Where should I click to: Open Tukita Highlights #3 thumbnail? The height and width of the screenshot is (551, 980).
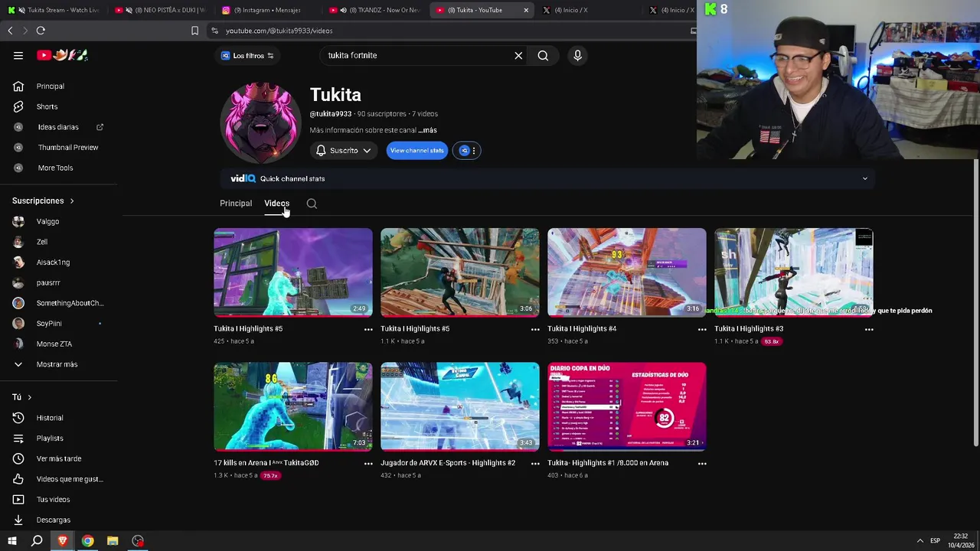[793, 272]
